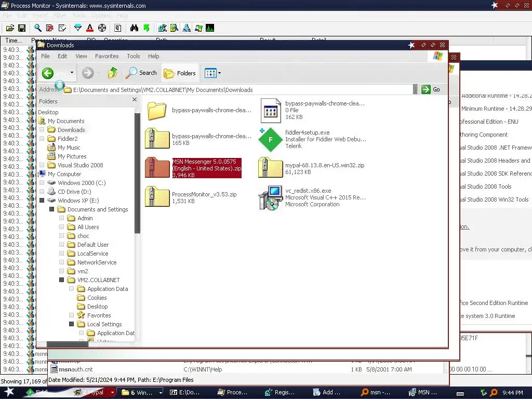532x399 pixels.
Task: Open the Tools menu in Downloads window
Action: tap(134, 56)
